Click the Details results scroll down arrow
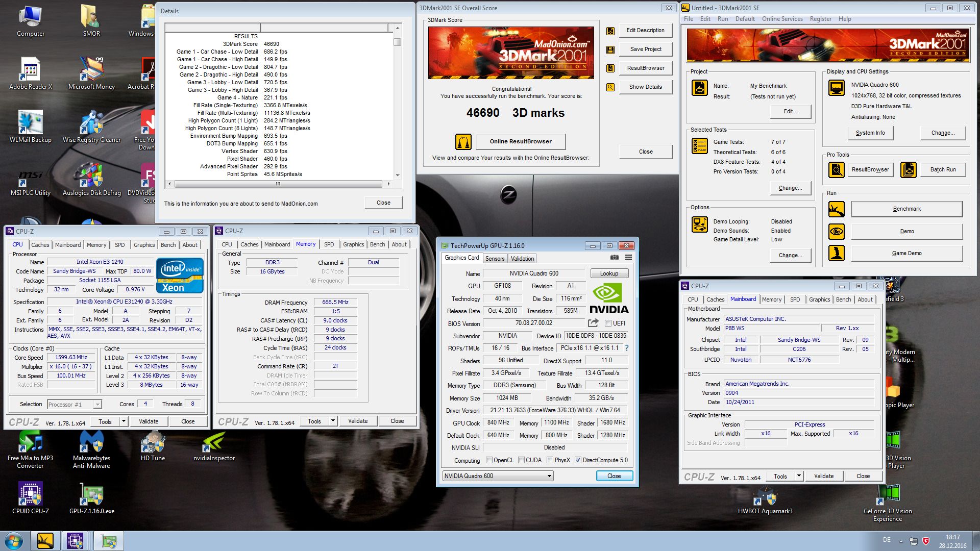980x551 pixels. (397, 176)
